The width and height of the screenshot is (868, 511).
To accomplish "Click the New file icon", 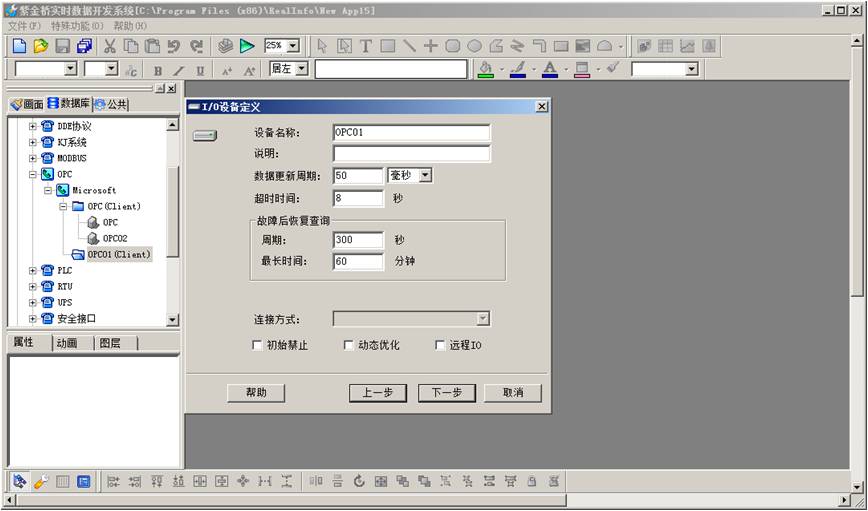I will 19,46.
